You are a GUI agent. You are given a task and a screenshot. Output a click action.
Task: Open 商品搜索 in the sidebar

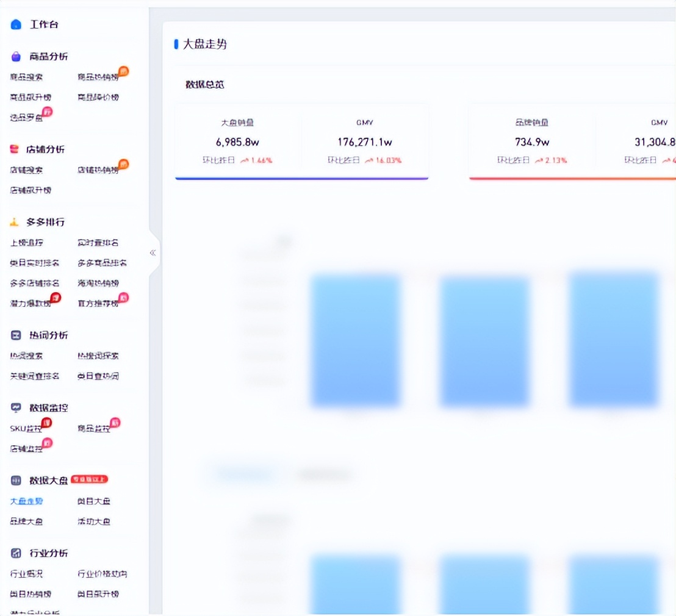pos(26,77)
